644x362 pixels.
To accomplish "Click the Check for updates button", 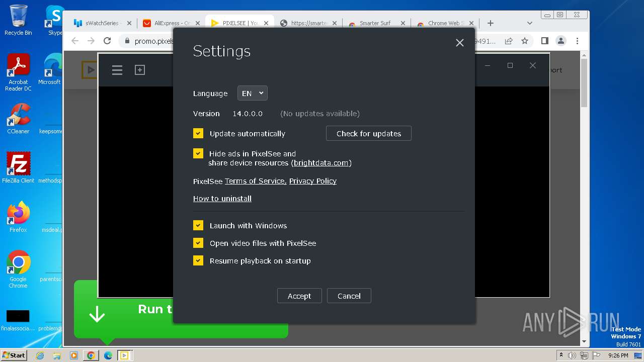I will [369, 133].
